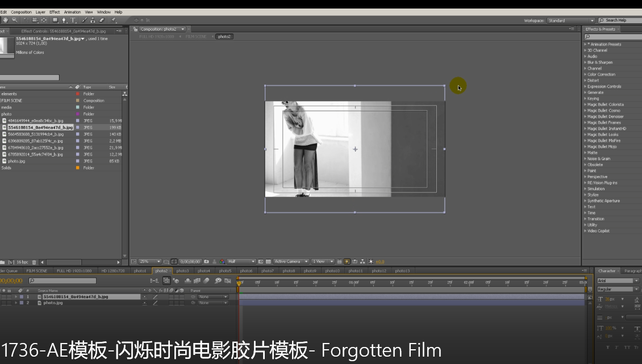Click the region of interest icon

[261, 262]
